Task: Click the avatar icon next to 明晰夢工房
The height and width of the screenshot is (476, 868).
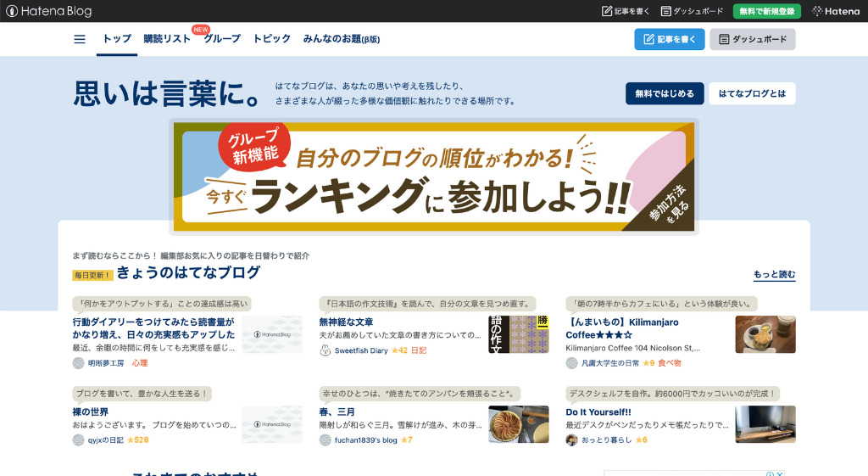Action: pyautogui.click(x=78, y=363)
